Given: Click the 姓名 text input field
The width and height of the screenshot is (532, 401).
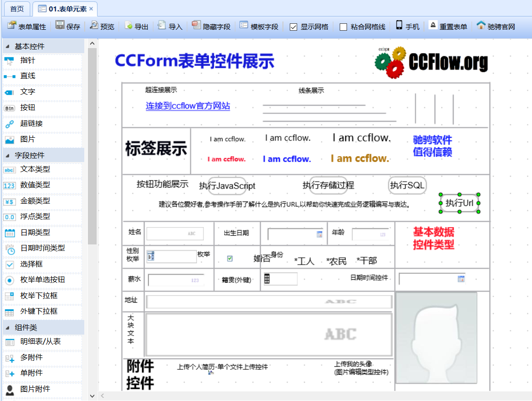Looking at the screenshot, I should (x=175, y=234).
